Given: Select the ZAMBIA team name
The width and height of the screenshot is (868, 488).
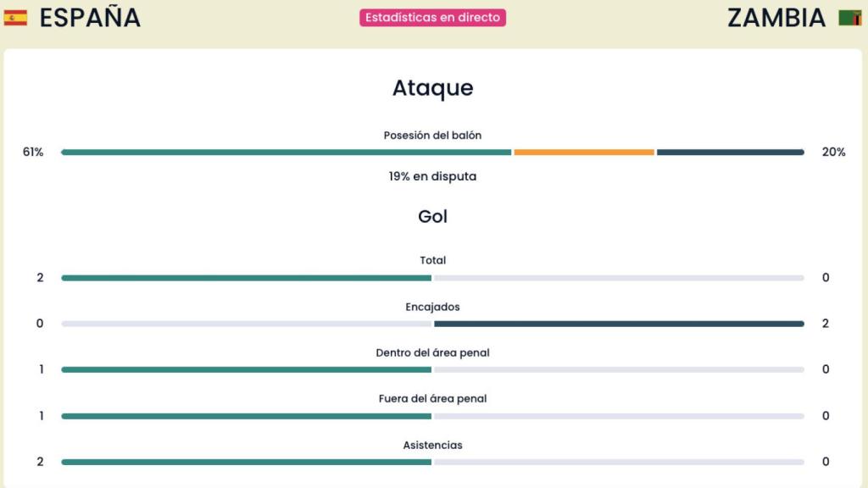Looking at the screenshot, I should click(776, 18).
